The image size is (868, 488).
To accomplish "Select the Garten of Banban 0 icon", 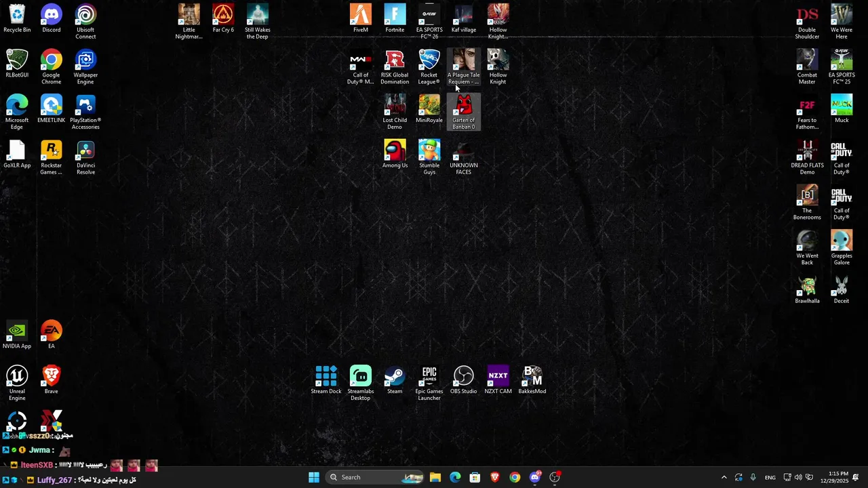I will coord(464,113).
